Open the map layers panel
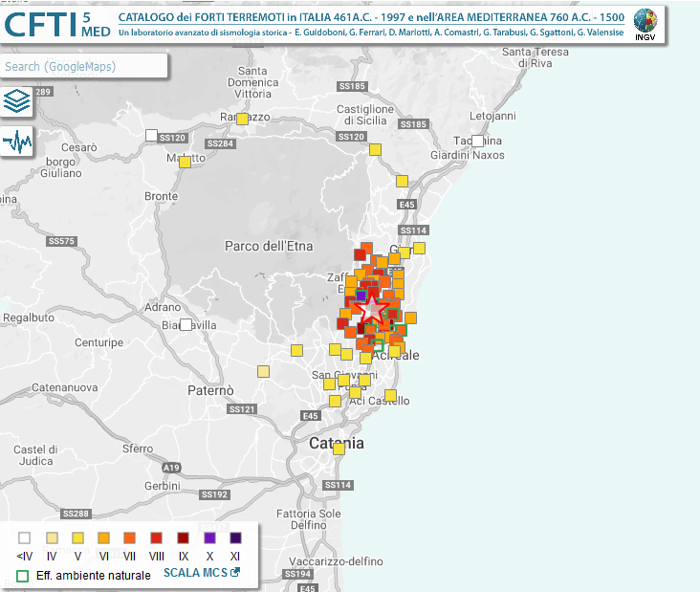700x592 pixels. click(x=17, y=100)
